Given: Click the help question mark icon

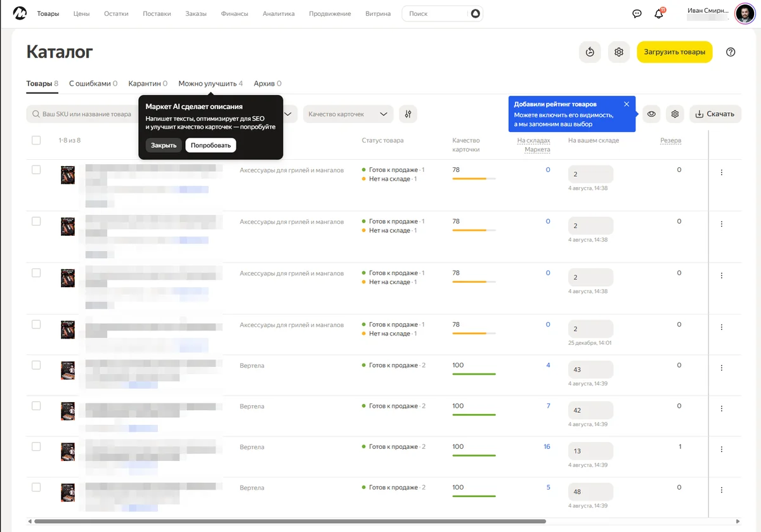Looking at the screenshot, I should pos(731,52).
